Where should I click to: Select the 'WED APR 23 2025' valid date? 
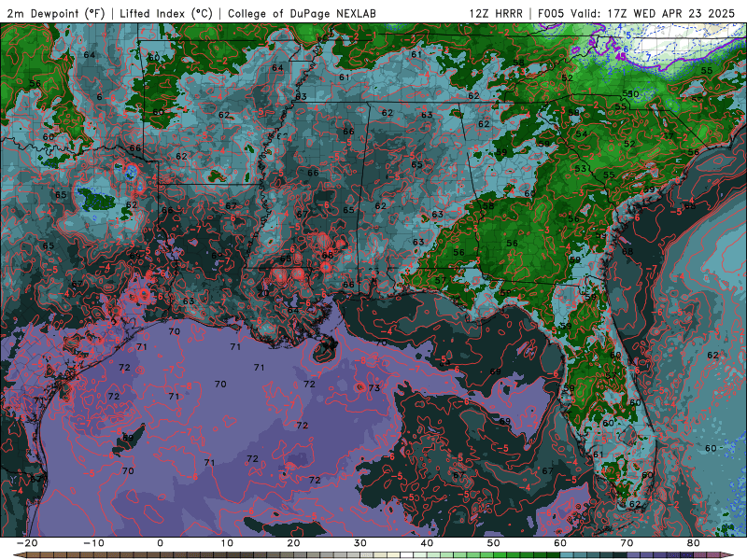pyautogui.click(x=684, y=13)
